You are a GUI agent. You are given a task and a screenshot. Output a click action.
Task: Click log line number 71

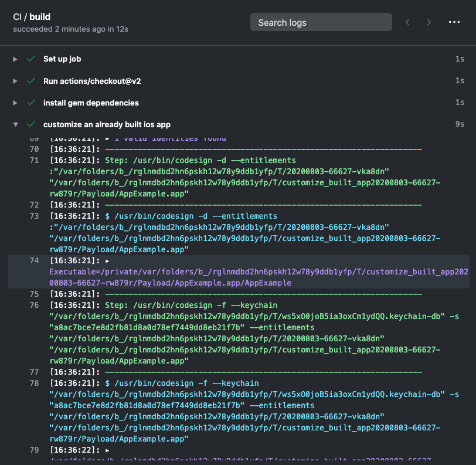click(33, 160)
